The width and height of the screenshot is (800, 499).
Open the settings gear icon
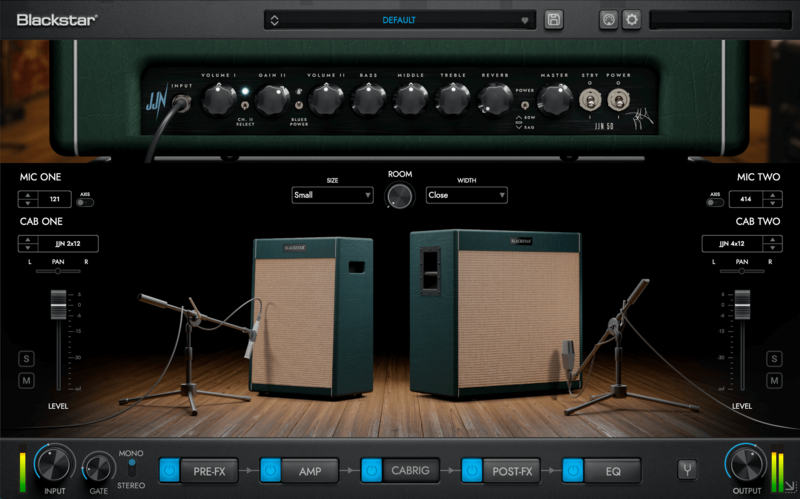(x=632, y=20)
